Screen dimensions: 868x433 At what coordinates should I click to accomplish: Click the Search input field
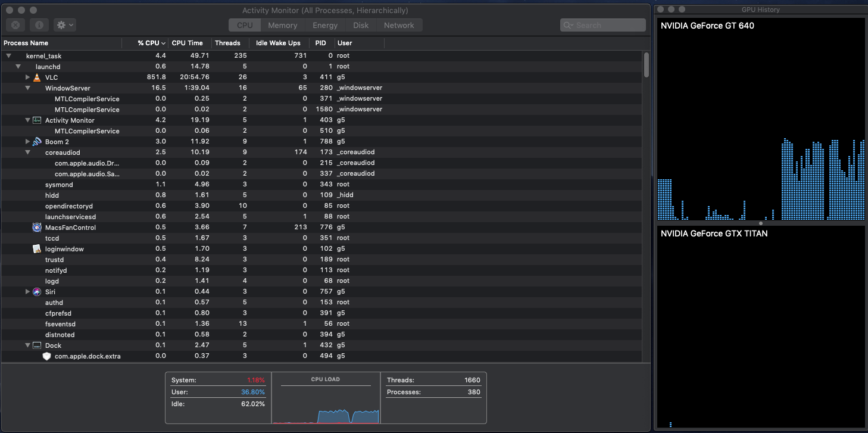coord(603,25)
